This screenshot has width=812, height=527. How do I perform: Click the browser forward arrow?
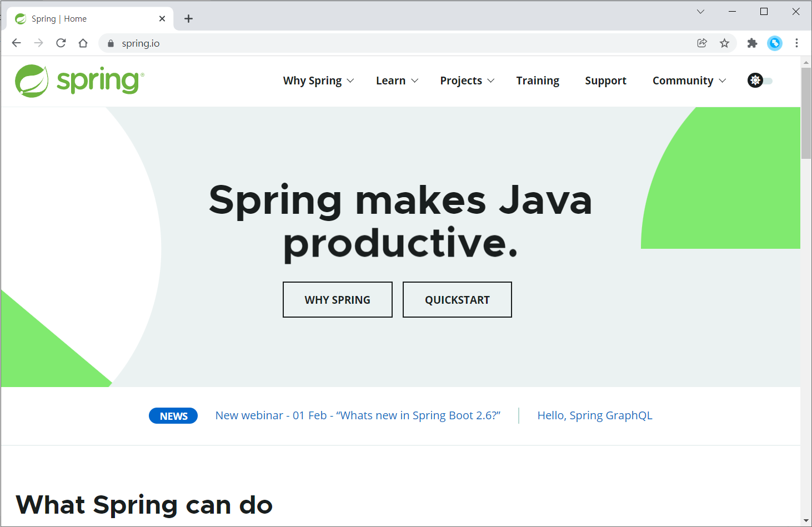[x=38, y=43]
